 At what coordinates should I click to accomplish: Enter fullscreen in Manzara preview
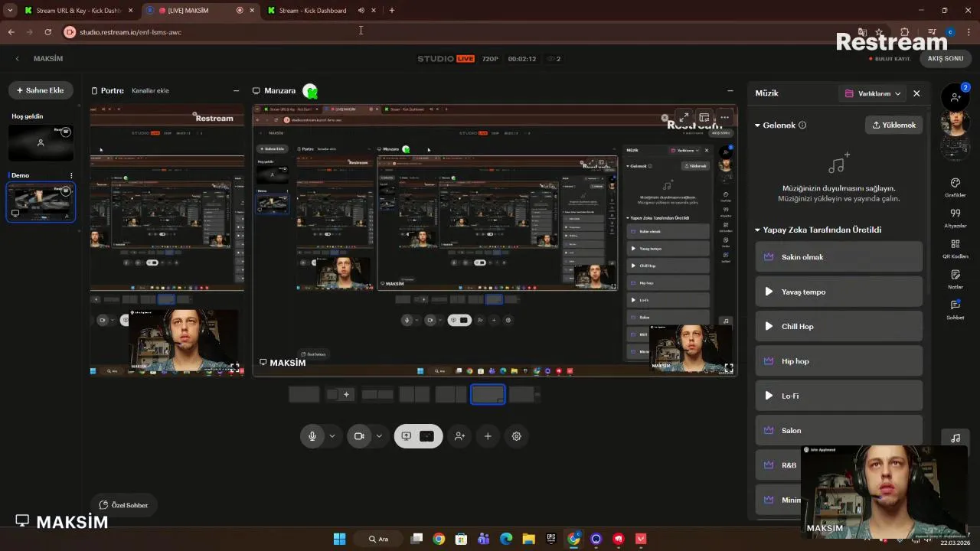(x=683, y=117)
